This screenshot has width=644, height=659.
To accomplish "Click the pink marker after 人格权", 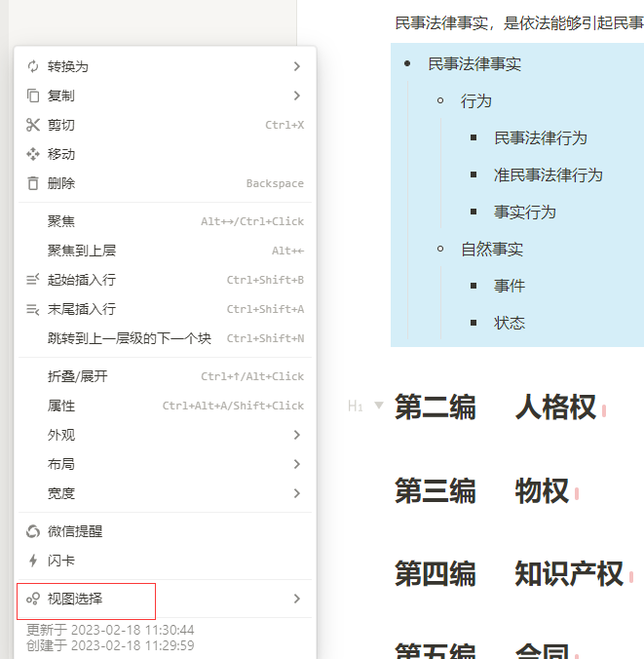I will coord(604,410).
